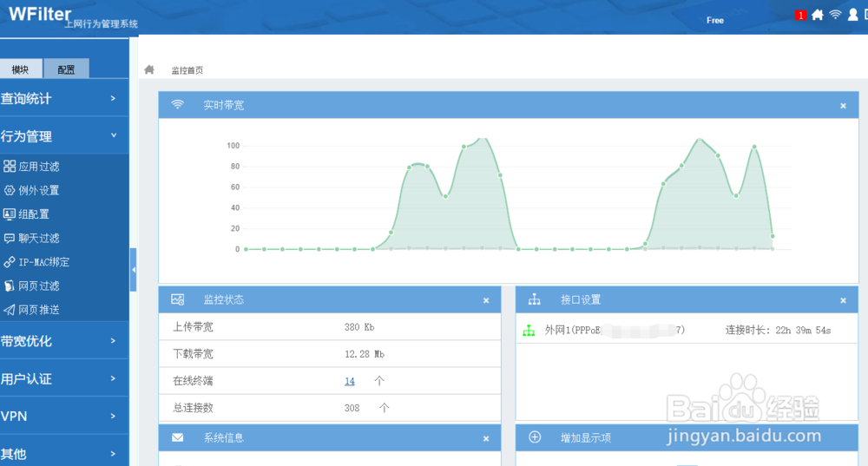This screenshot has width=868, height=466.
Task: Click the wifi icon in top header
Action: coord(835,15)
